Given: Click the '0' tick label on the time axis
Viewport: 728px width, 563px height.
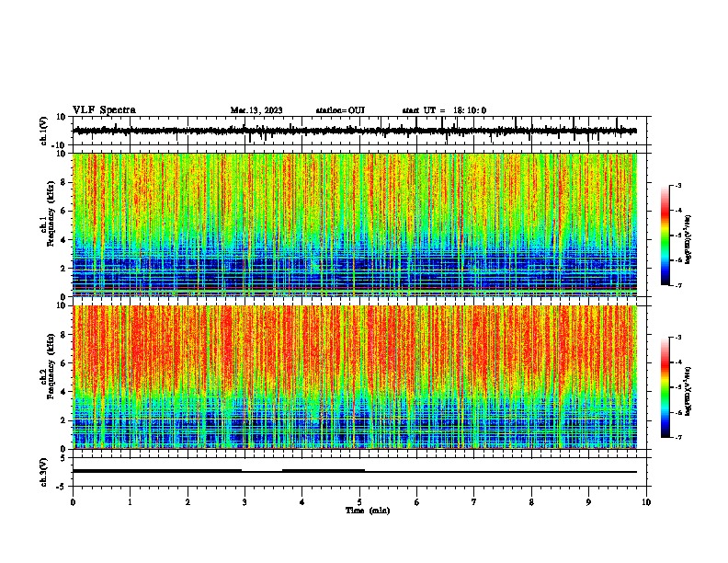Looking at the screenshot, I should coord(73,502).
